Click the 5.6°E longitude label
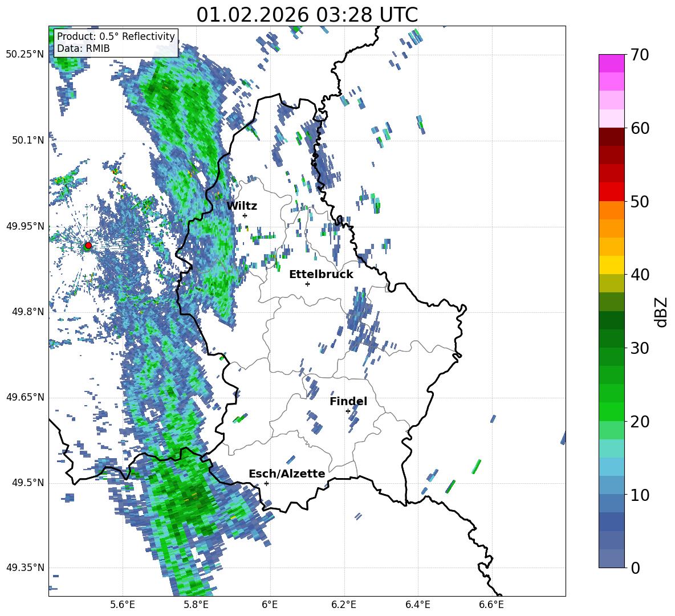Viewport: 675px width, 616px height. [123, 605]
